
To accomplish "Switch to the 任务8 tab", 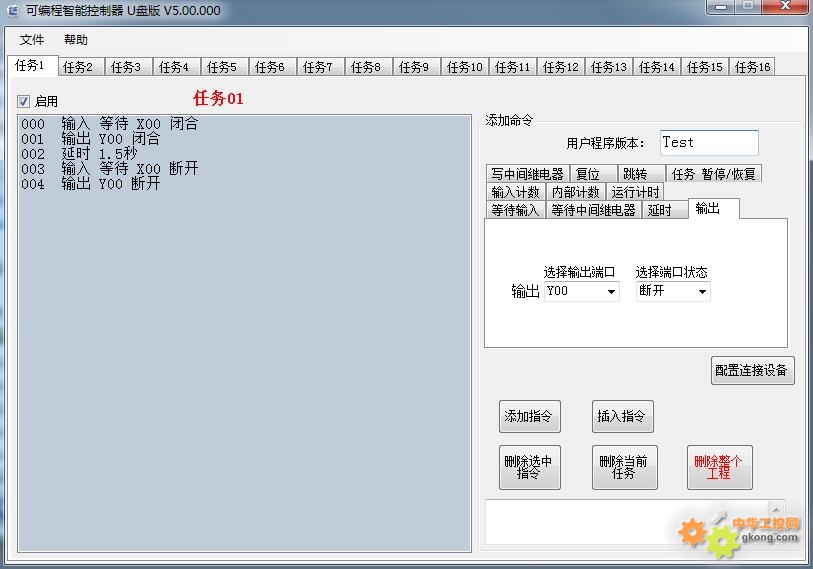I will (x=369, y=67).
